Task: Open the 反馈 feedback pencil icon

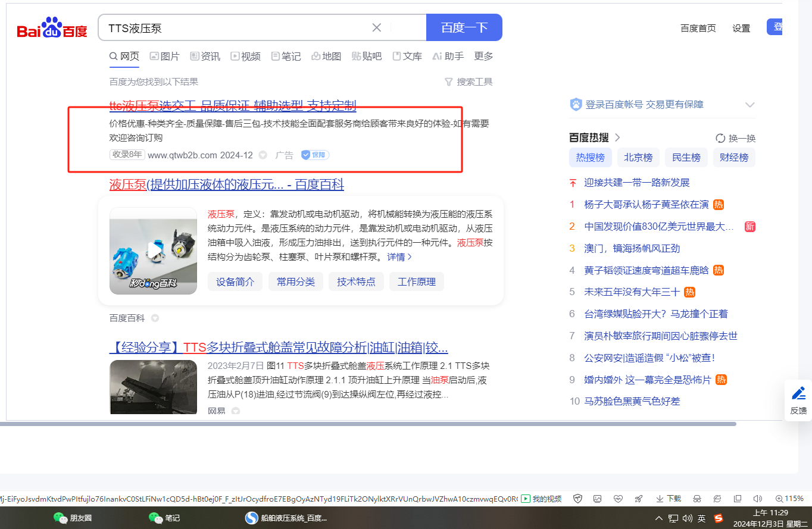Action: pos(798,393)
